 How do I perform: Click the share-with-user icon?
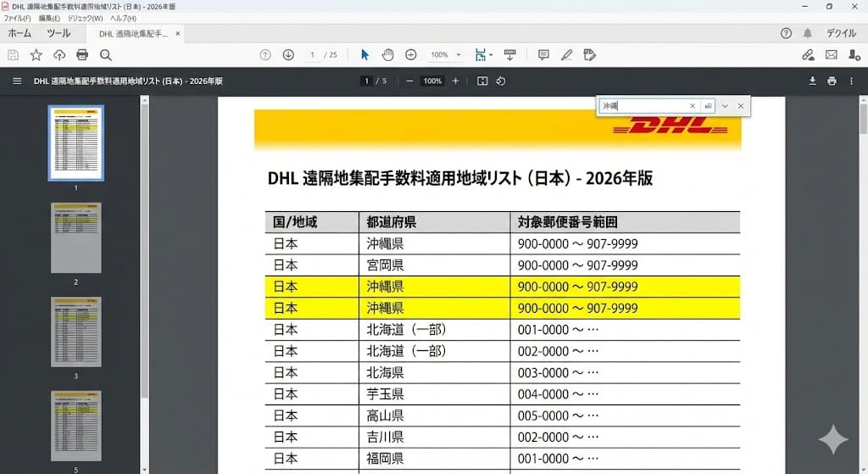click(854, 55)
